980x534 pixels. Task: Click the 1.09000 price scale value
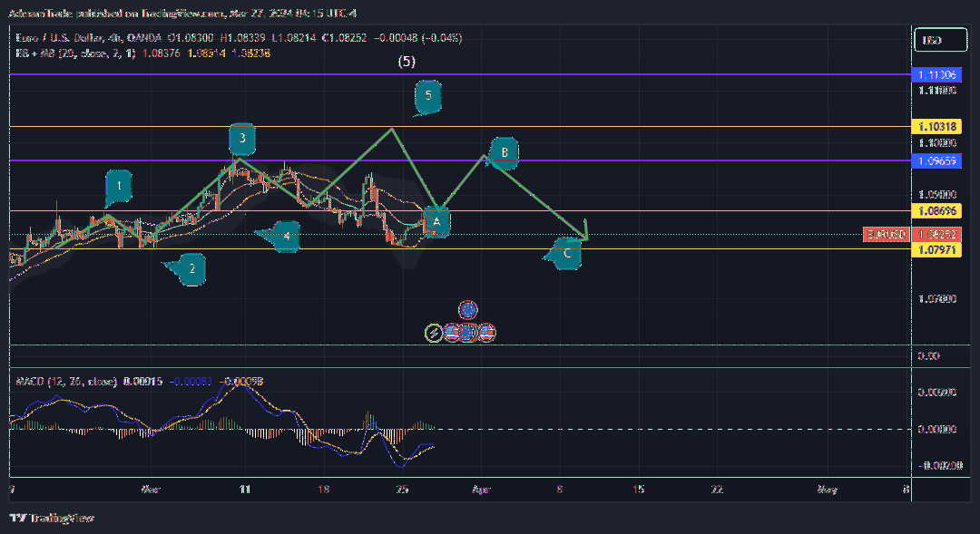(937, 195)
